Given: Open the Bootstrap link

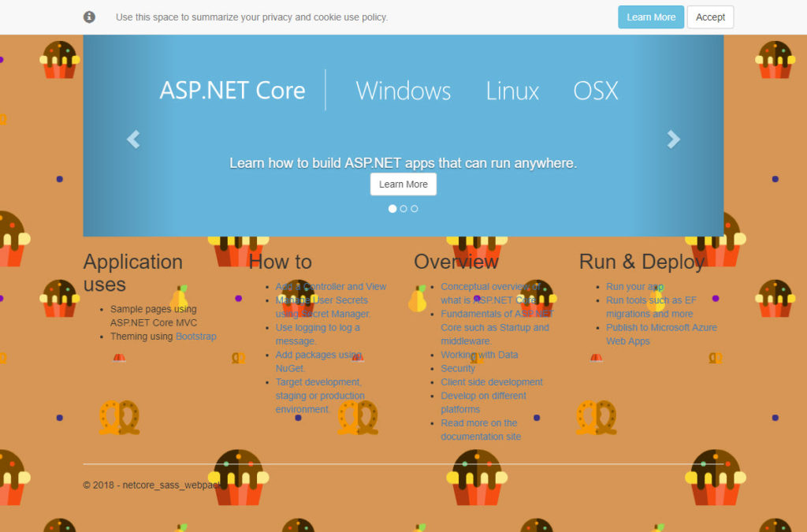Looking at the screenshot, I should pyautogui.click(x=195, y=337).
